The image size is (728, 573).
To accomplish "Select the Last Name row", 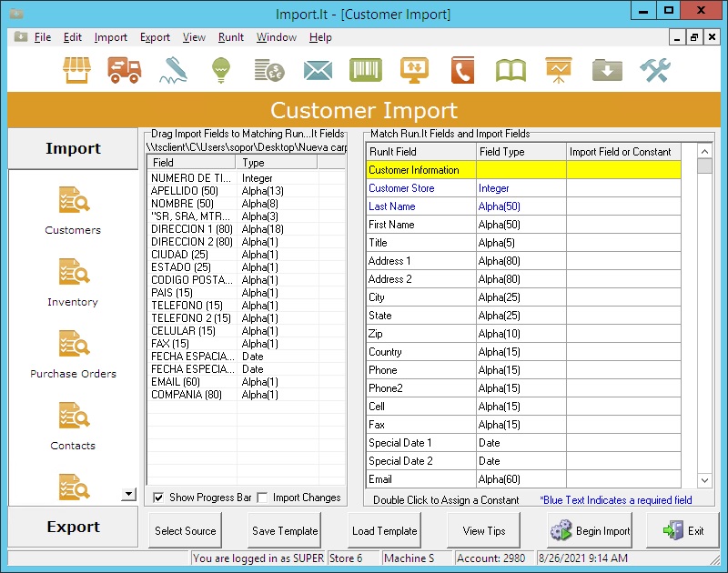I will pos(524,206).
